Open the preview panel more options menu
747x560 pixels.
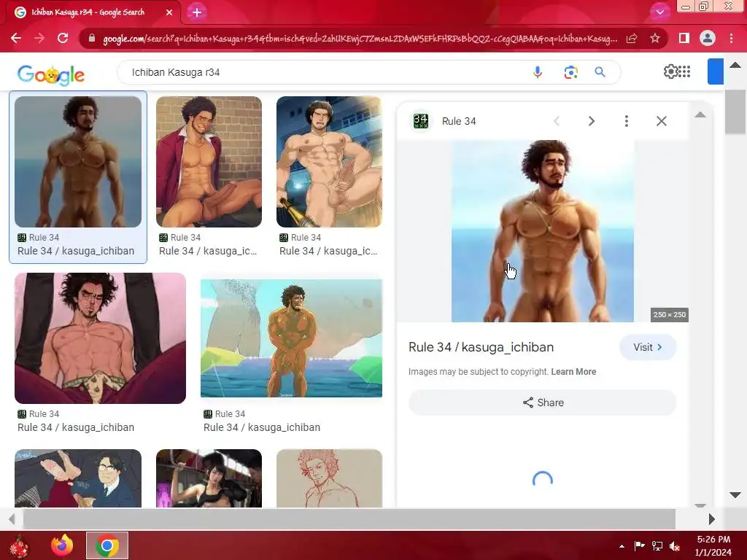pos(627,121)
